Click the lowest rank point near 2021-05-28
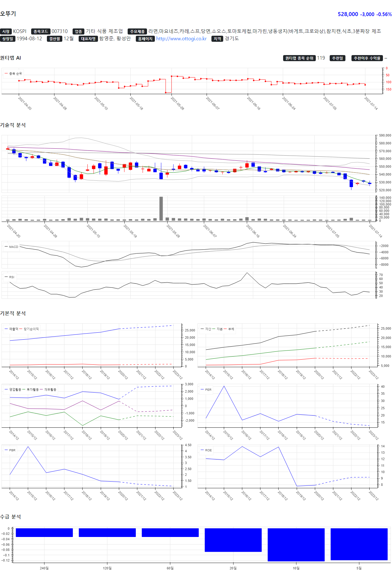 coord(165,92)
